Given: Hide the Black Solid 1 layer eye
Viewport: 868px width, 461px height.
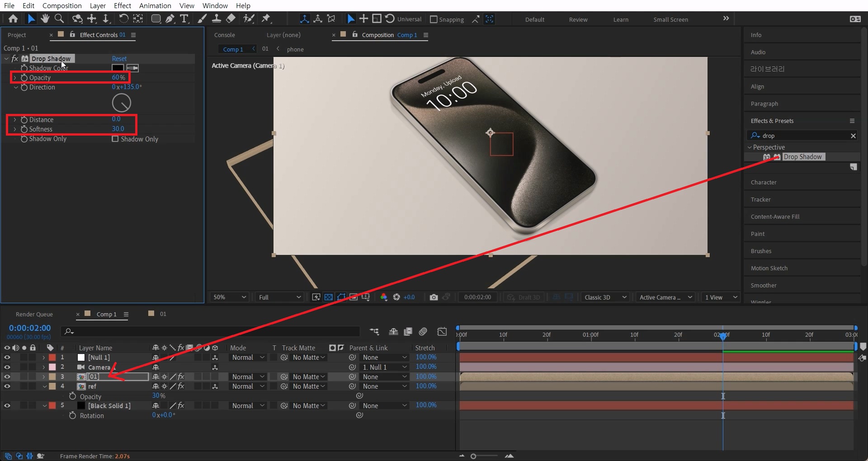Looking at the screenshot, I should click(x=7, y=405).
